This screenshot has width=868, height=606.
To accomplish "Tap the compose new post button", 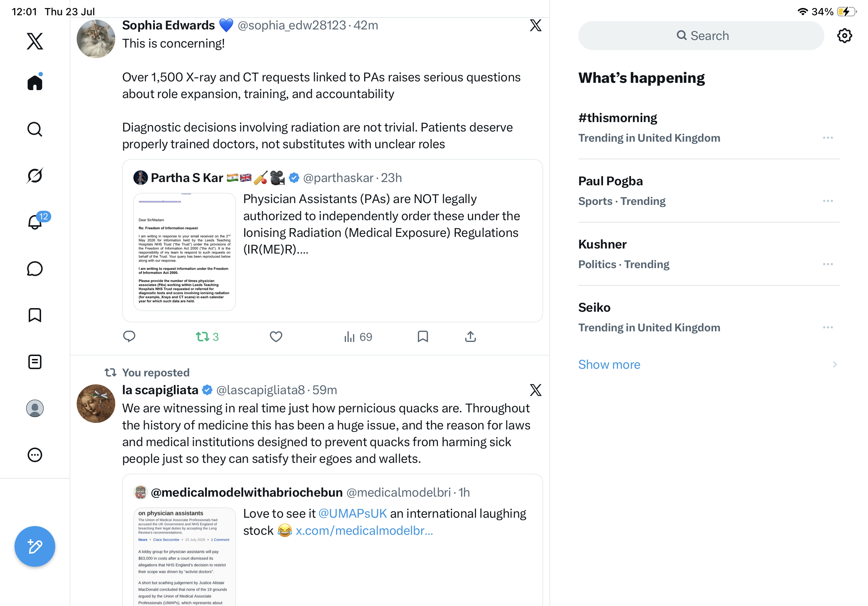I will [35, 546].
